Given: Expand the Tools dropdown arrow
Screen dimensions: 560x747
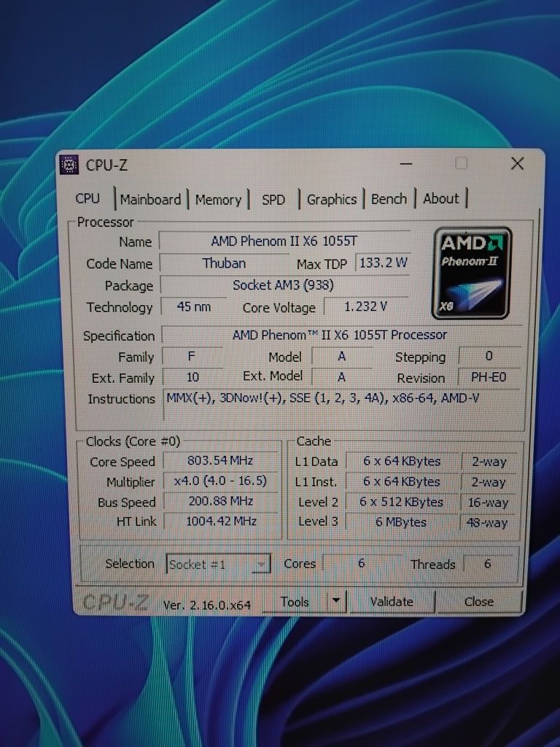Looking at the screenshot, I should [x=336, y=602].
